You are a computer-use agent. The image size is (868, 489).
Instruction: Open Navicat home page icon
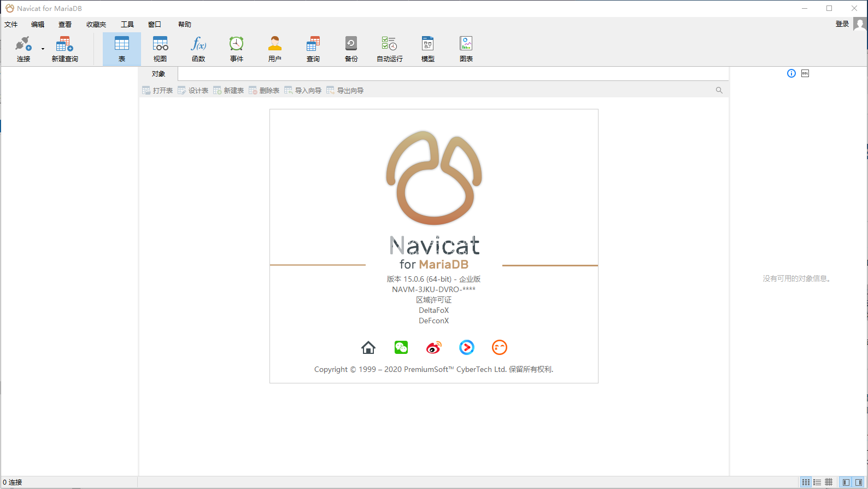368,347
